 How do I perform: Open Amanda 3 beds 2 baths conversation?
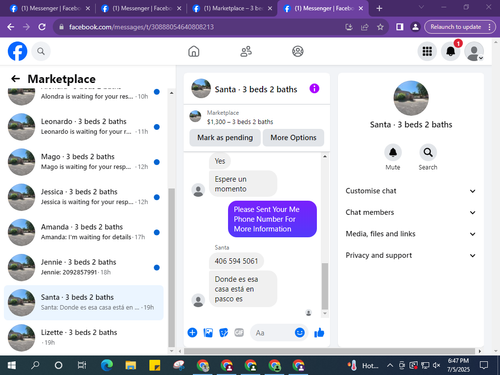tap(83, 232)
